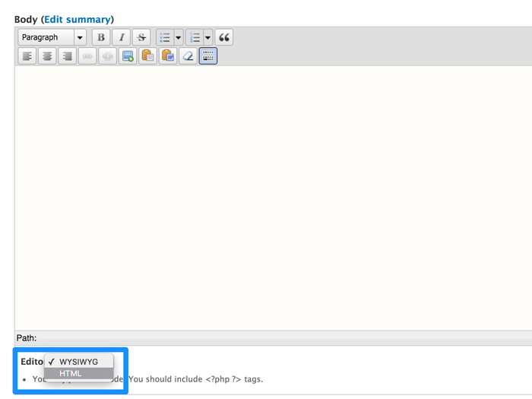Open the Edit summary link
532x399 pixels.
point(77,19)
